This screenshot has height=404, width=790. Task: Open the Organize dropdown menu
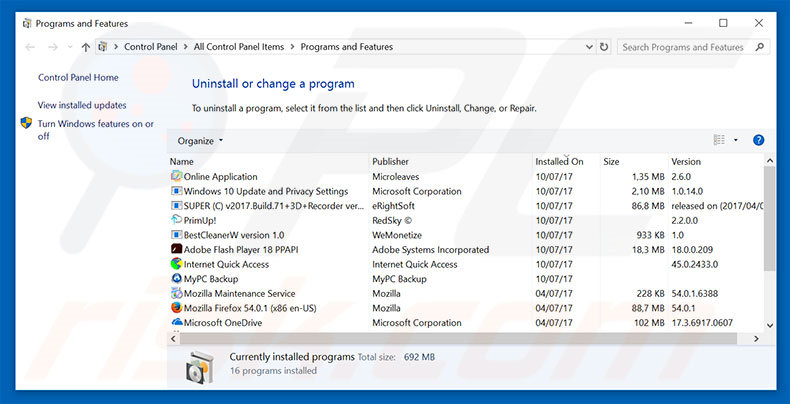200,141
